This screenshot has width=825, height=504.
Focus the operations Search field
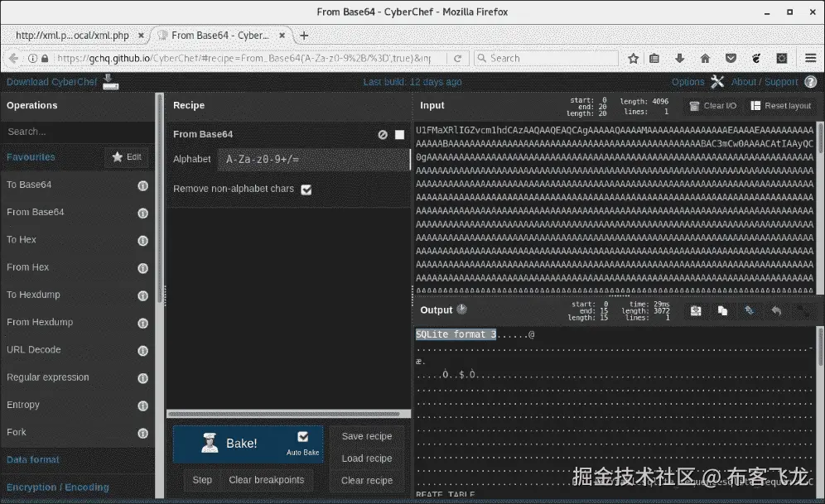coord(78,132)
